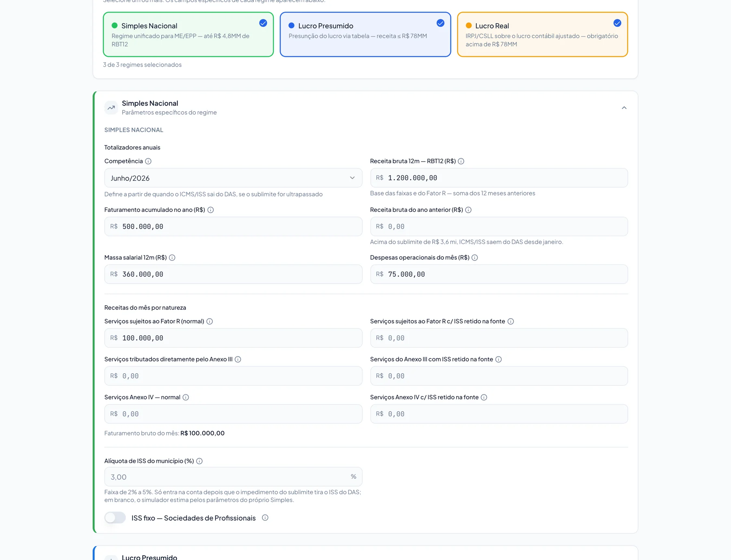Screen dimensions: 731x560
Task: Show info for Fator R c/ ISS retido
Action: click(x=510, y=321)
